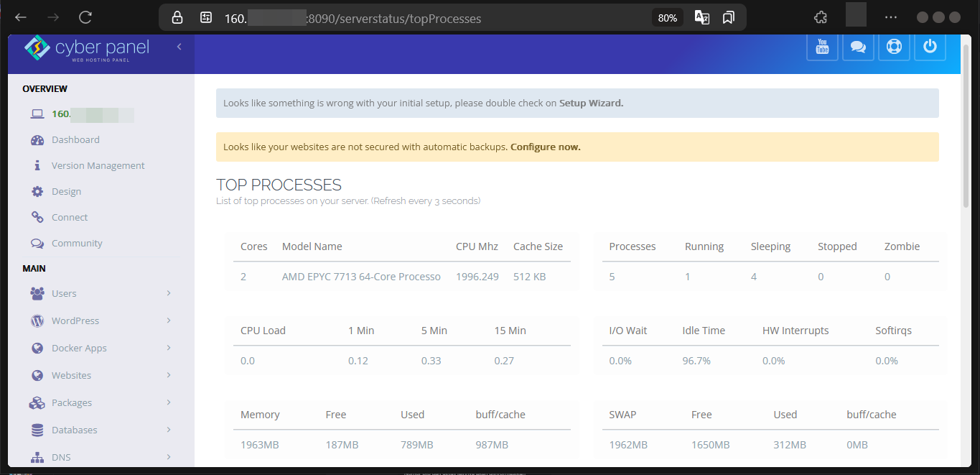The width and height of the screenshot is (980, 475).
Task: Click the Design gear icon
Action: point(37,192)
